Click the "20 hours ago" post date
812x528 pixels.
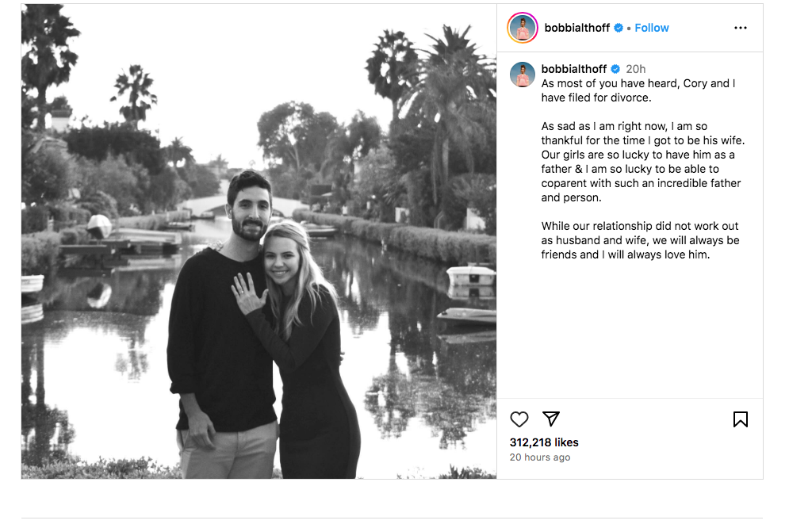point(539,457)
